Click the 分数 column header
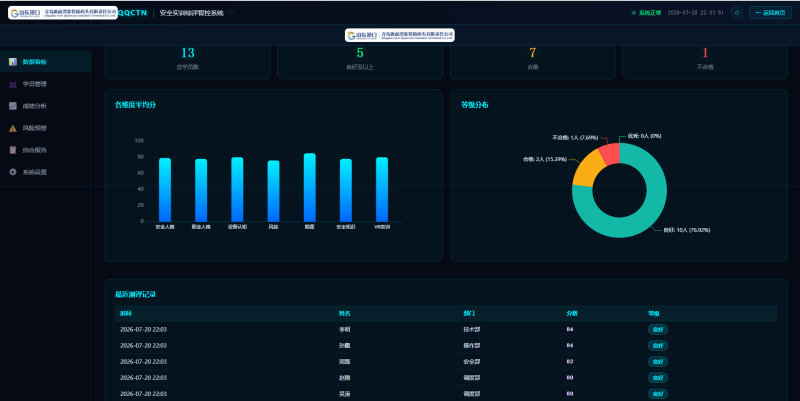Screen dimensions: 800x401 [x=572, y=313]
